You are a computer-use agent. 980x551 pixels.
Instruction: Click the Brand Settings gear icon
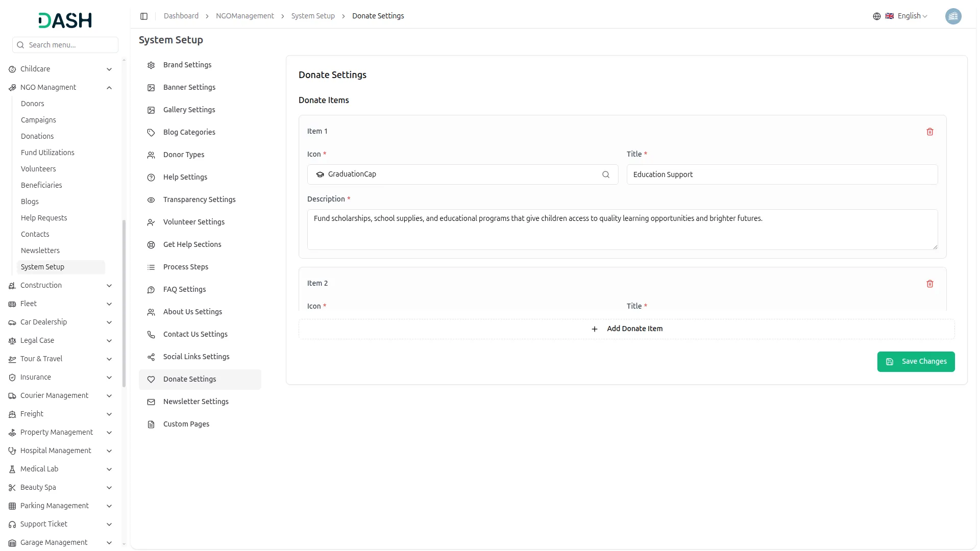tap(151, 65)
